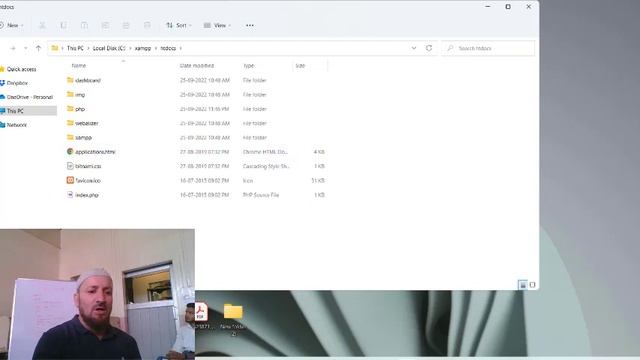This screenshot has height=360, width=640.
Task: Open the Sort dropdown menu
Action: (x=179, y=25)
